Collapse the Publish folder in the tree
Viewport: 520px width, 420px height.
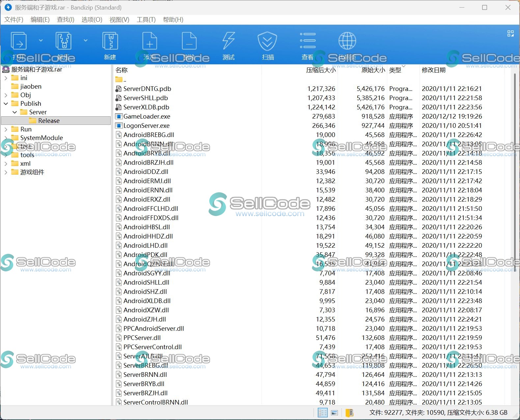point(6,103)
